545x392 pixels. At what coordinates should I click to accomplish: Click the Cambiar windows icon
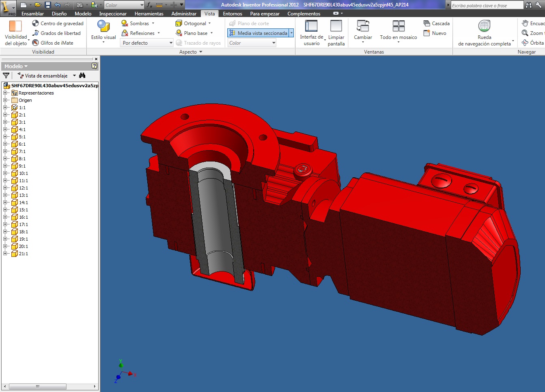pos(363,26)
